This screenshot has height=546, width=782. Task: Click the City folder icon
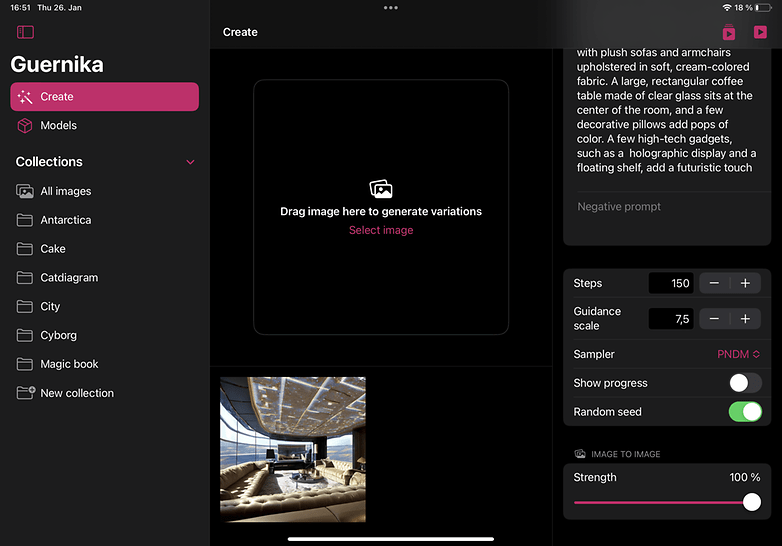[25, 307]
